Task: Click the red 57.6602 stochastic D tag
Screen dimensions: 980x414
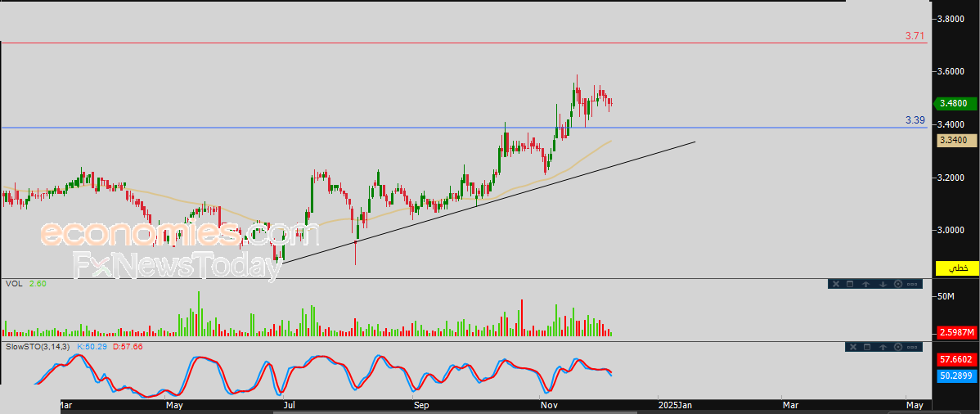Action: coord(957,360)
